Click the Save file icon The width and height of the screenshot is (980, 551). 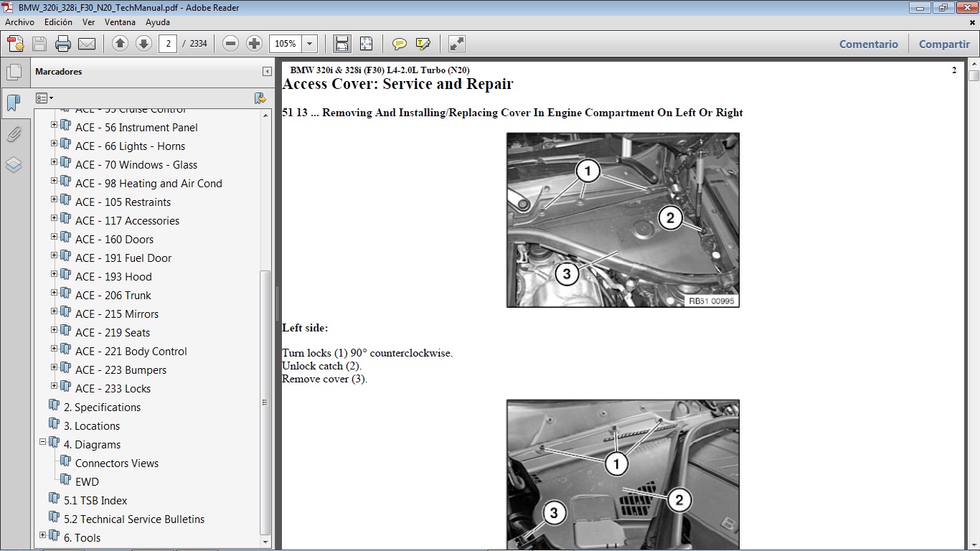(39, 44)
